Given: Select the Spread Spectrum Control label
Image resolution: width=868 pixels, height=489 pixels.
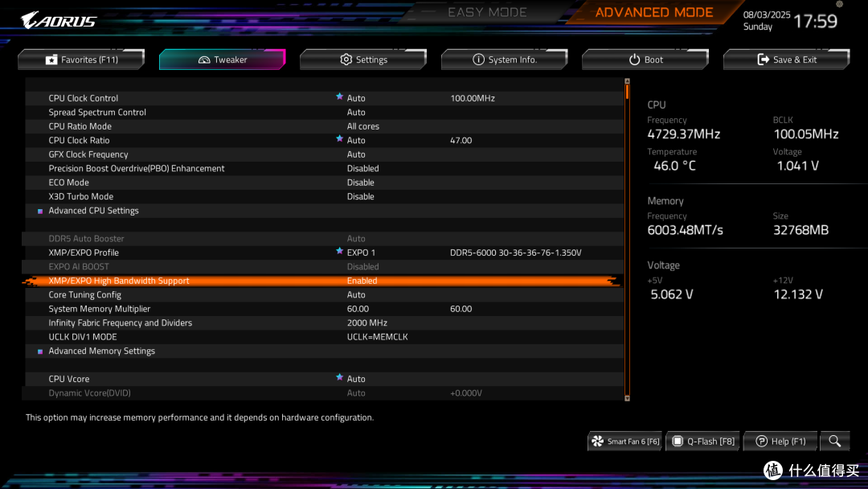Looking at the screenshot, I should (x=97, y=113).
